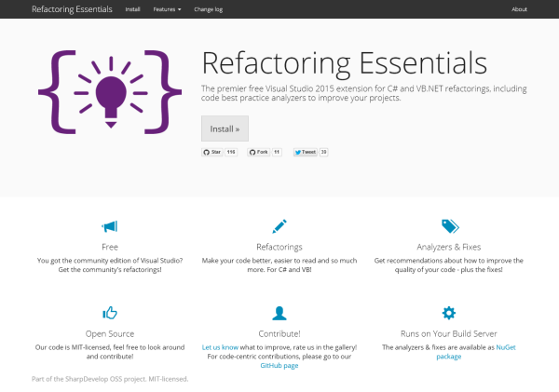
Task: Open the GitHub page link
Action: 279,366
